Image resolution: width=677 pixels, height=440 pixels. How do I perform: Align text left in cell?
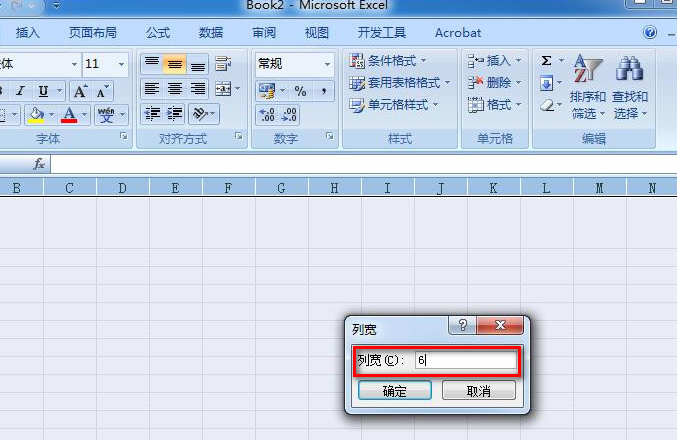click(x=152, y=89)
